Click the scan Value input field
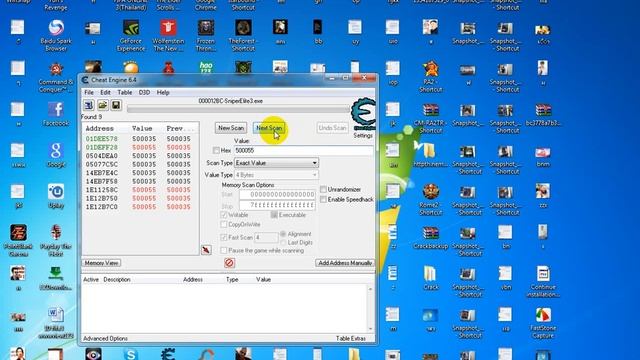 click(x=304, y=151)
